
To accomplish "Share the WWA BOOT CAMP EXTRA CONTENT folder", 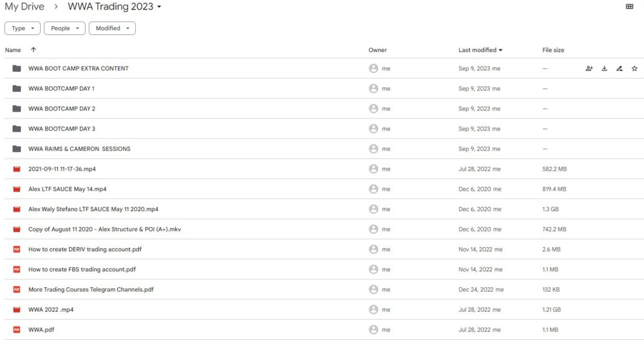I will [589, 68].
